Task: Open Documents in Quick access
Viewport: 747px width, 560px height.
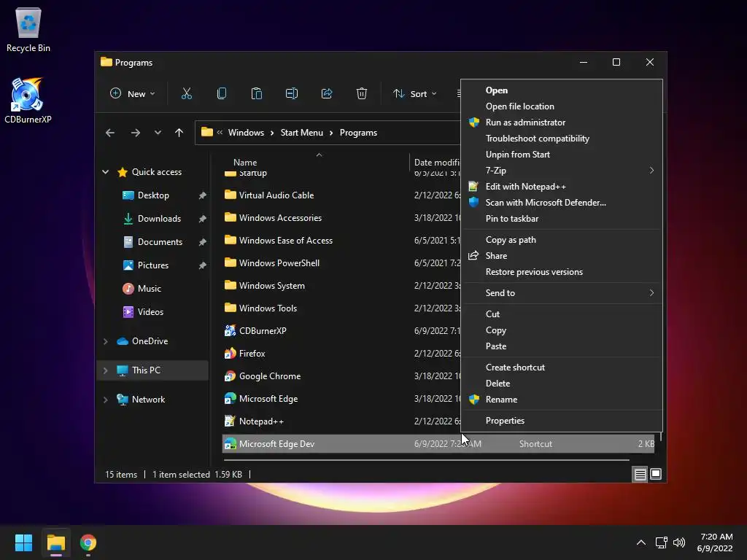Action: (x=160, y=242)
